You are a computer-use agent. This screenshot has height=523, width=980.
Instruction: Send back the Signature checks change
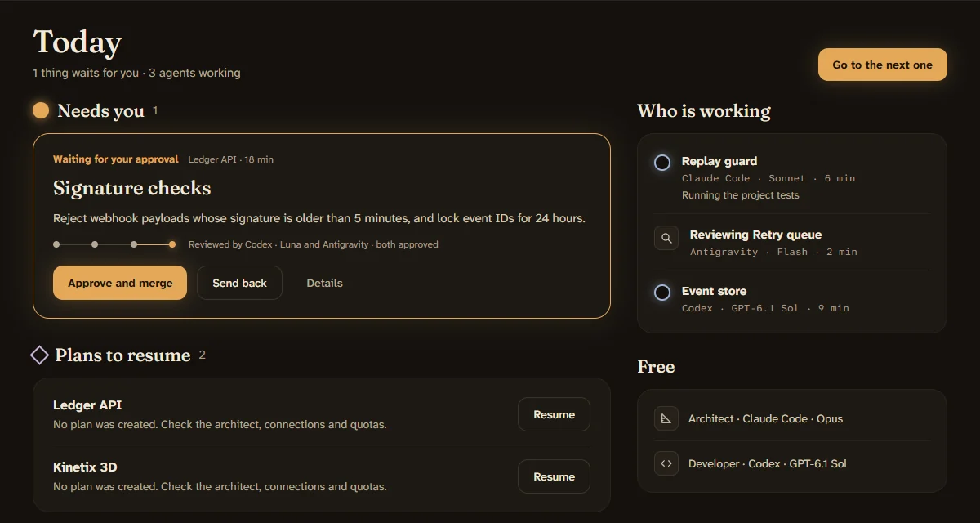pyautogui.click(x=239, y=283)
